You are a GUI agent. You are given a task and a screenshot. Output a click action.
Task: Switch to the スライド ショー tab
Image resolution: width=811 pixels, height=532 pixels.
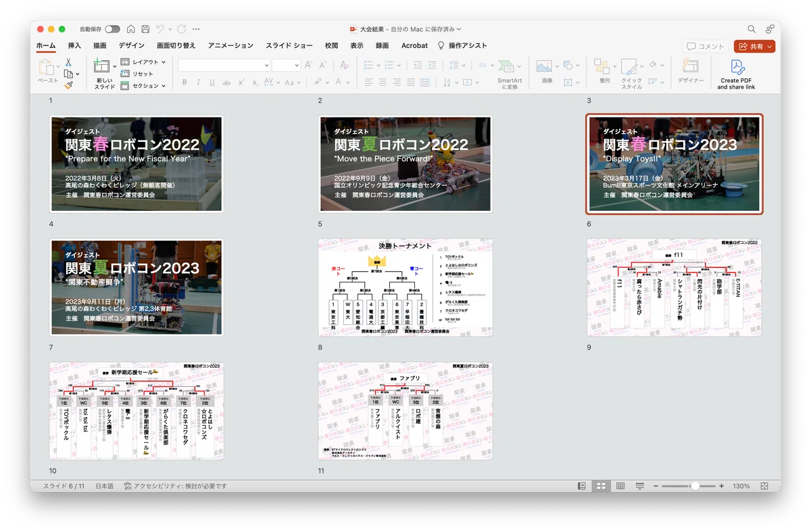[x=289, y=46]
